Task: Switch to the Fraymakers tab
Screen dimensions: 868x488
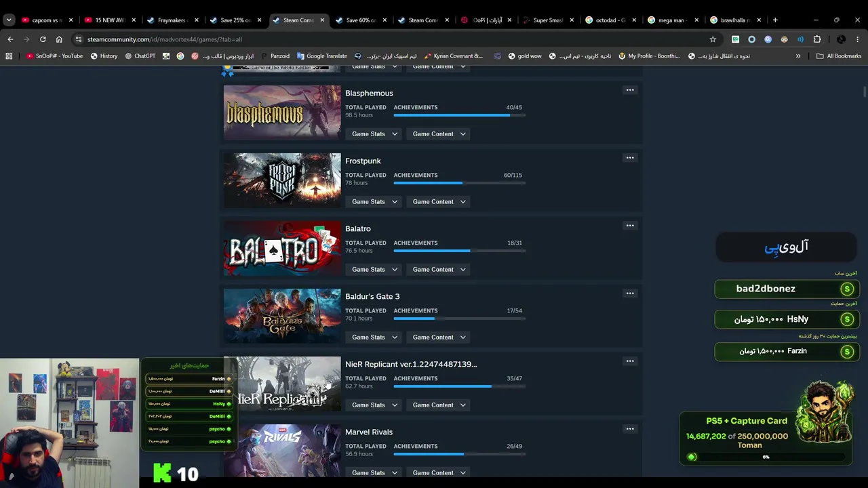Action: (172, 20)
